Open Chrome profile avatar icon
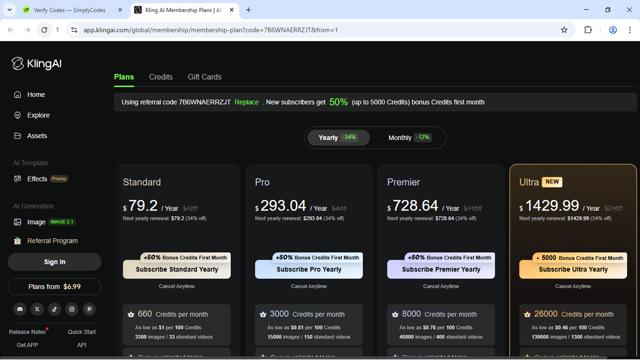The width and height of the screenshot is (640, 360). point(613,30)
